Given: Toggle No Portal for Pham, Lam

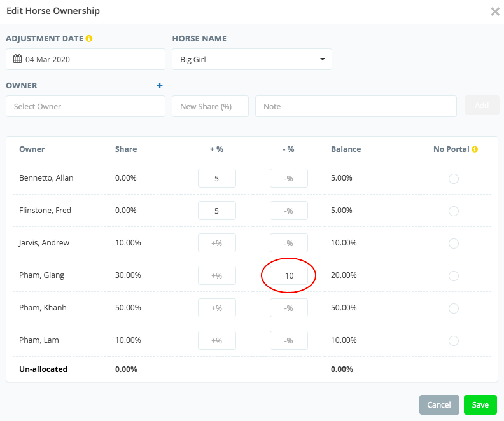Looking at the screenshot, I should [x=454, y=341].
